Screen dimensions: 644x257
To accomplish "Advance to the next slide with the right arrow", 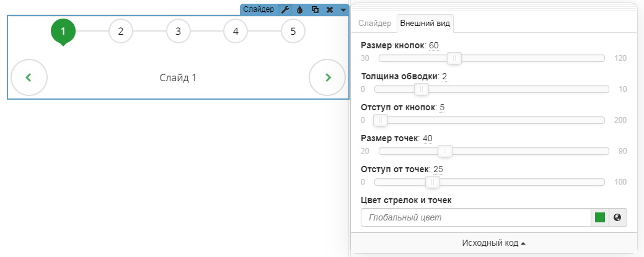I will pos(327,77).
